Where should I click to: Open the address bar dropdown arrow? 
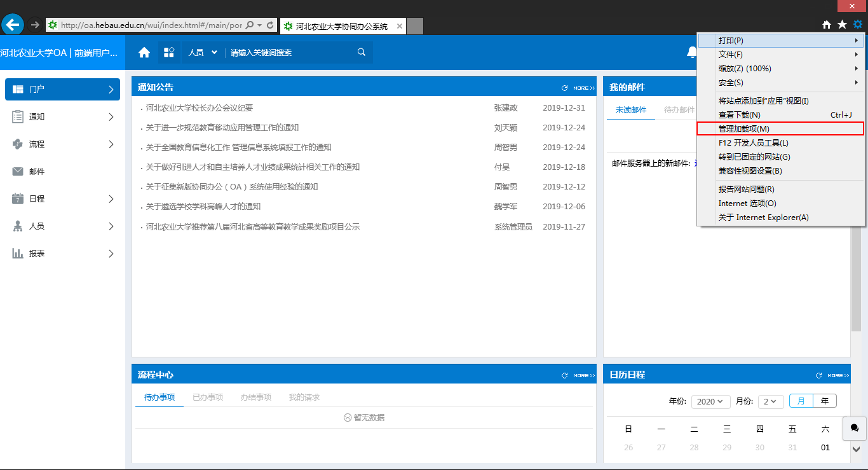[259, 25]
